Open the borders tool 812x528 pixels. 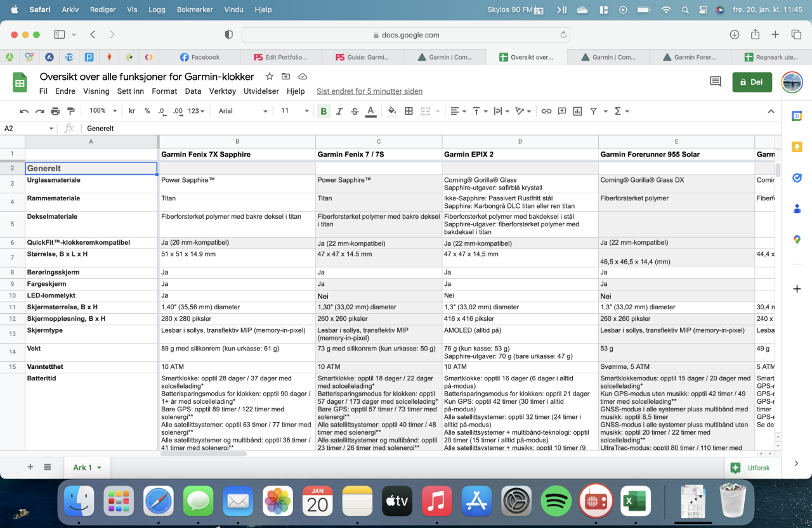[x=409, y=111]
